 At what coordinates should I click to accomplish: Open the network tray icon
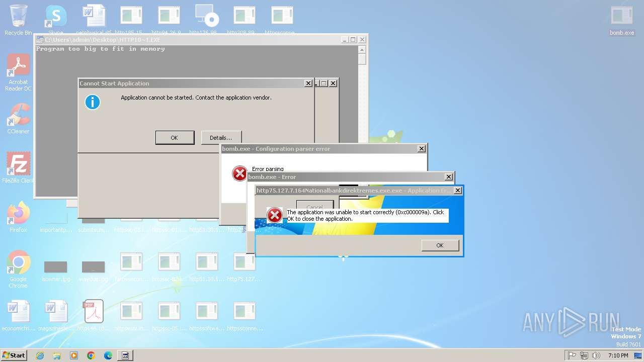(584, 355)
